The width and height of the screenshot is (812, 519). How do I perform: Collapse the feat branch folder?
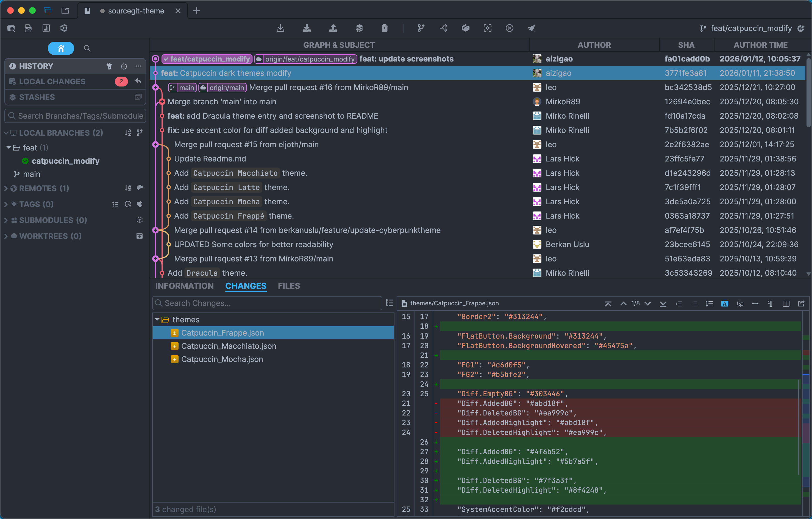tap(9, 148)
